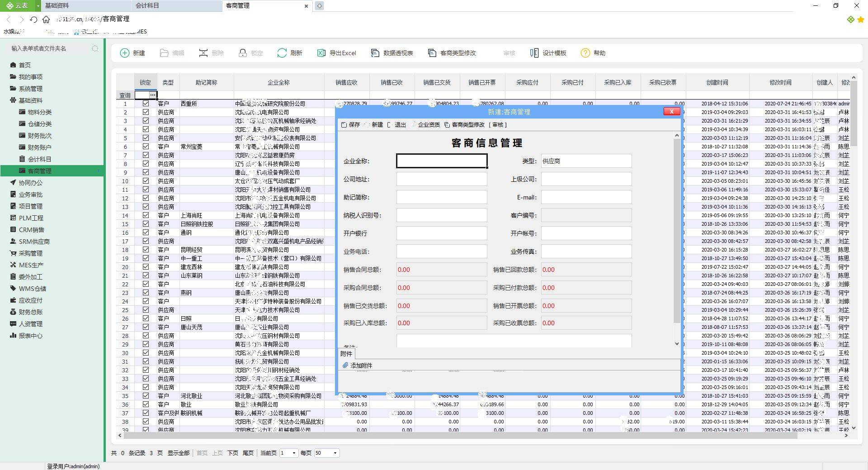Open the 云表 menu dropdown arrow
The width and height of the screenshot is (868, 470).
tap(38, 6)
